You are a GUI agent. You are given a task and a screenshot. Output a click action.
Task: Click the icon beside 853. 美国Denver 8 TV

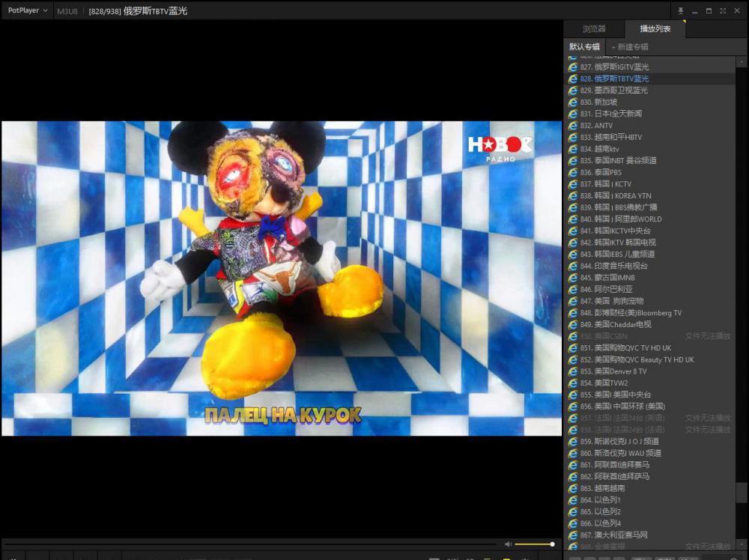coord(573,371)
